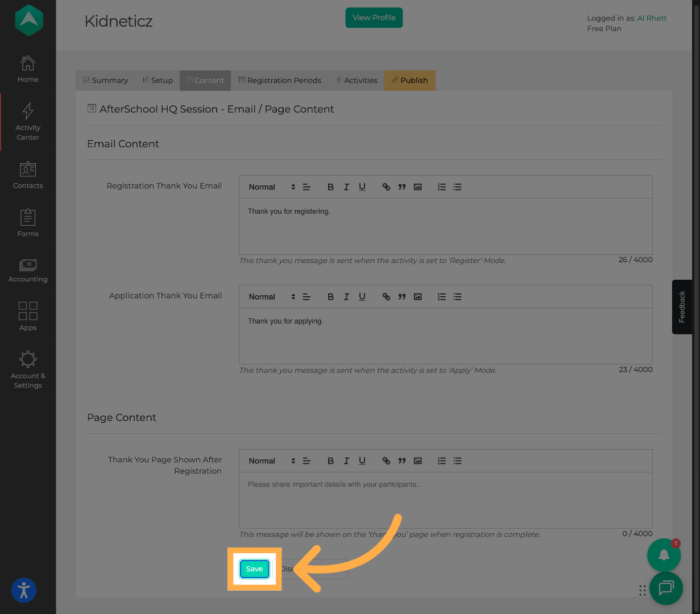Viewport: 700px width, 614px height.
Task: Click the Save button
Action: (x=254, y=569)
